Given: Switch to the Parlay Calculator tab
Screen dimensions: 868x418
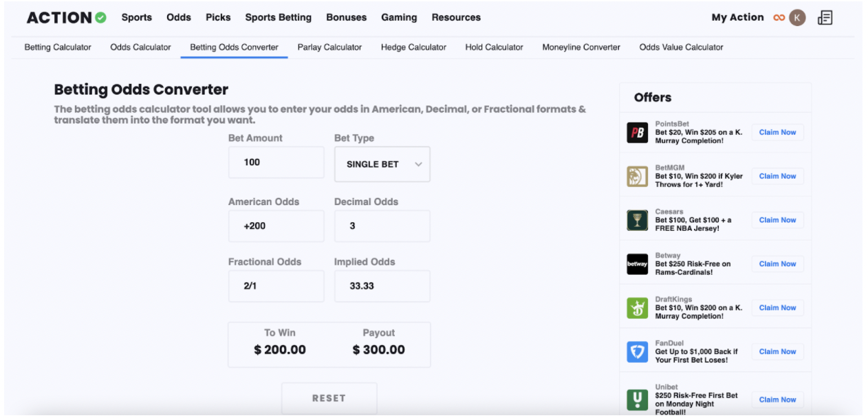Looking at the screenshot, I should (329, 47).
